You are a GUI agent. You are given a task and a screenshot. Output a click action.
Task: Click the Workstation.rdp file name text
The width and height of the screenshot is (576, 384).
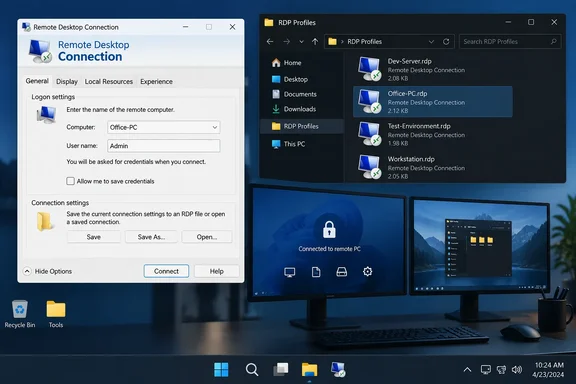pos(411,159)
